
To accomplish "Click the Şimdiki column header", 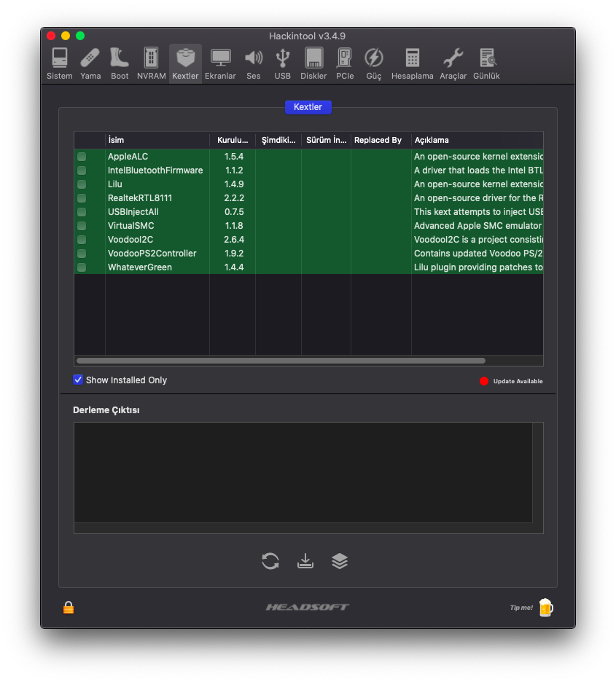I will tap(278, 140).
